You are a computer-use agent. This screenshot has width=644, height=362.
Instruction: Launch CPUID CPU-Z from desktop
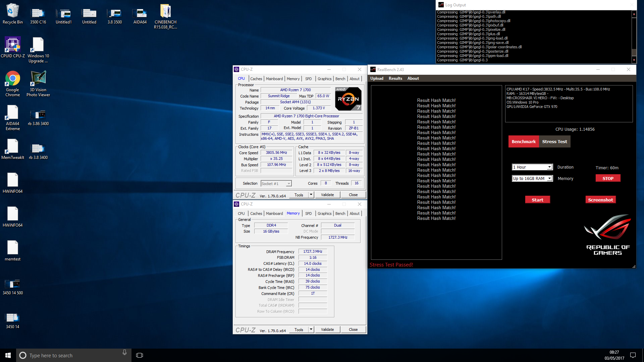13,48
